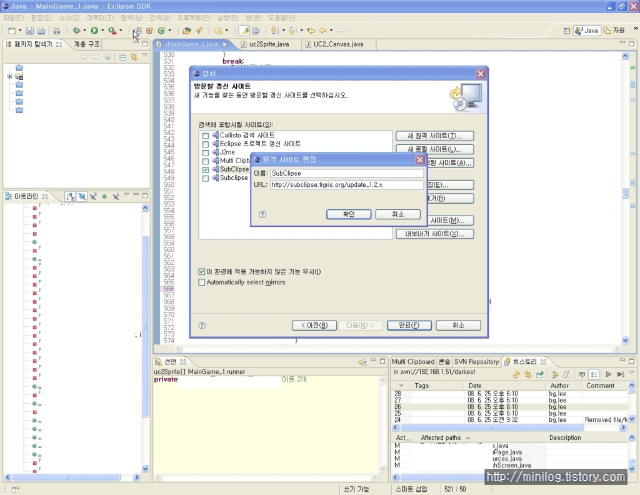Screen dimensions: 640x495
Task: Enable Automatically select mirrors checkbox
Action: point(202,282)
